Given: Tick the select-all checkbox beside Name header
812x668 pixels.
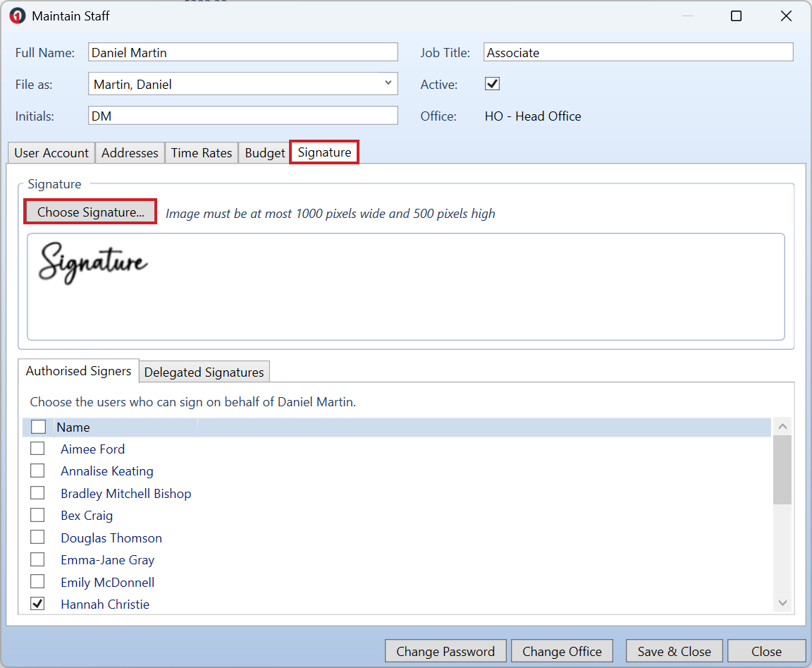Looking at the screenshot, I should (38, 427).
